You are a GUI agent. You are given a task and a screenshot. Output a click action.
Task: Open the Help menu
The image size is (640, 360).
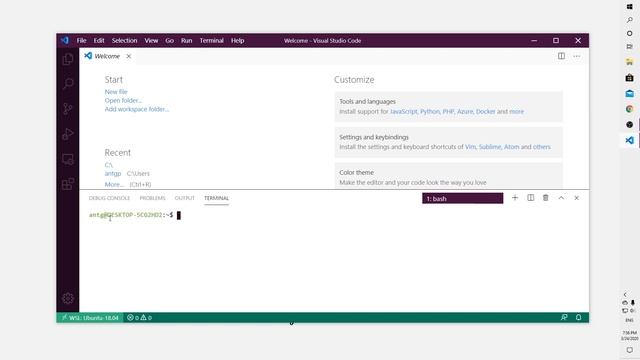click(x=238, y=40)
